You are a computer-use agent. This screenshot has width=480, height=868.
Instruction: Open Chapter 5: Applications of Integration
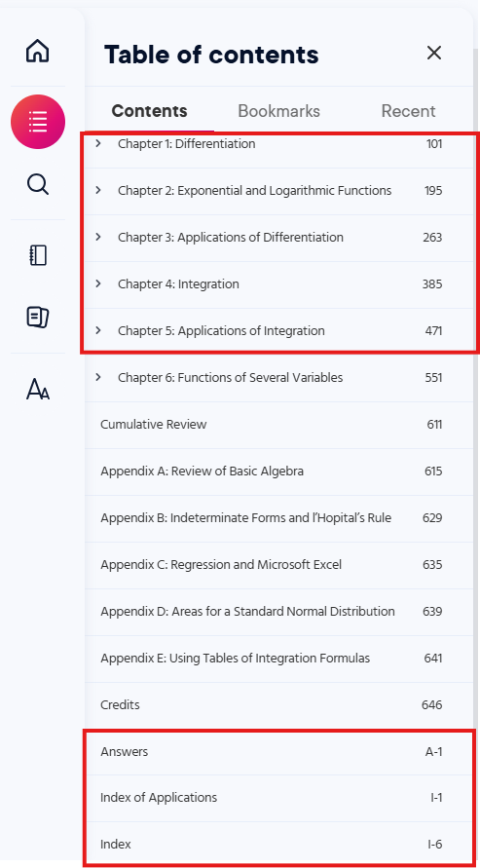tap(221, 331)
